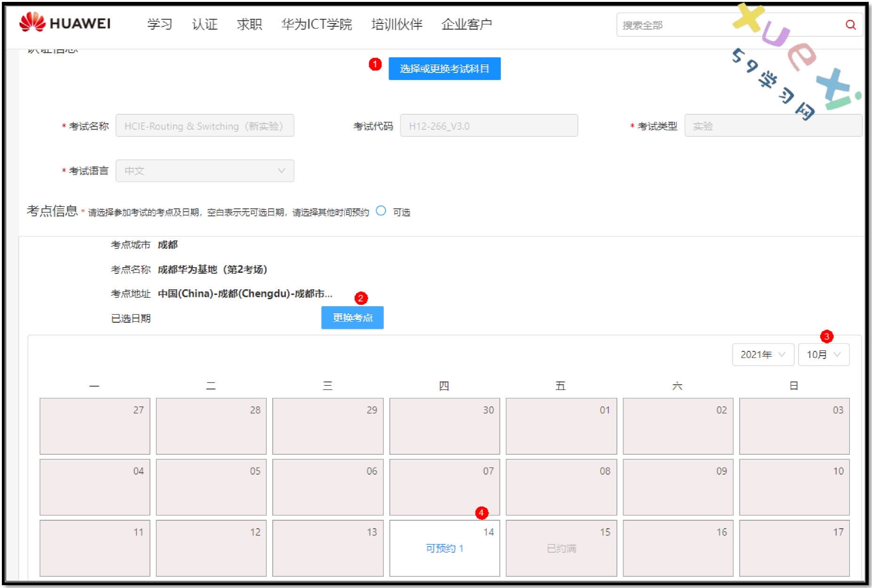The height and width of the screenshot is (588, 872).
Task: Select the 可选 radio indicator
Action: [x=381, y=211]
